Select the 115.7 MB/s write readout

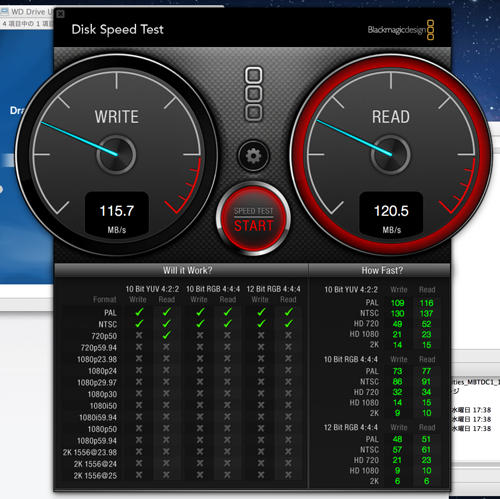click(x=117, y=213)
